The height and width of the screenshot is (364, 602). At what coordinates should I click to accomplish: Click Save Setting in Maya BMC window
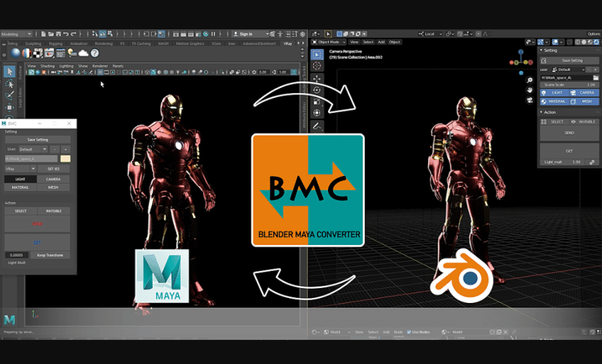point(38,140)
